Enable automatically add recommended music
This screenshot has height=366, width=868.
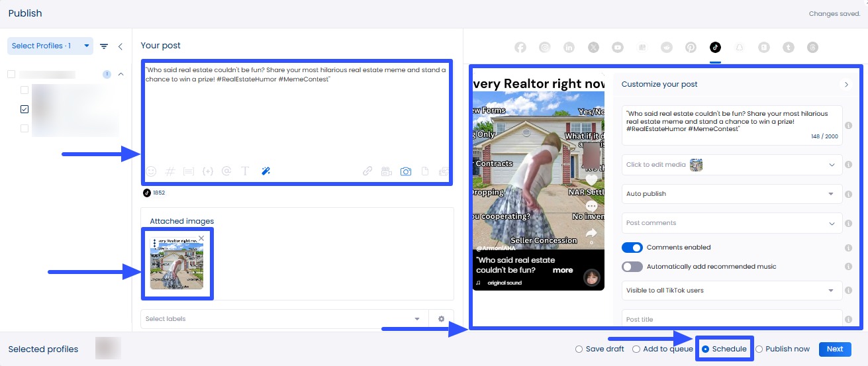point(632,267)
